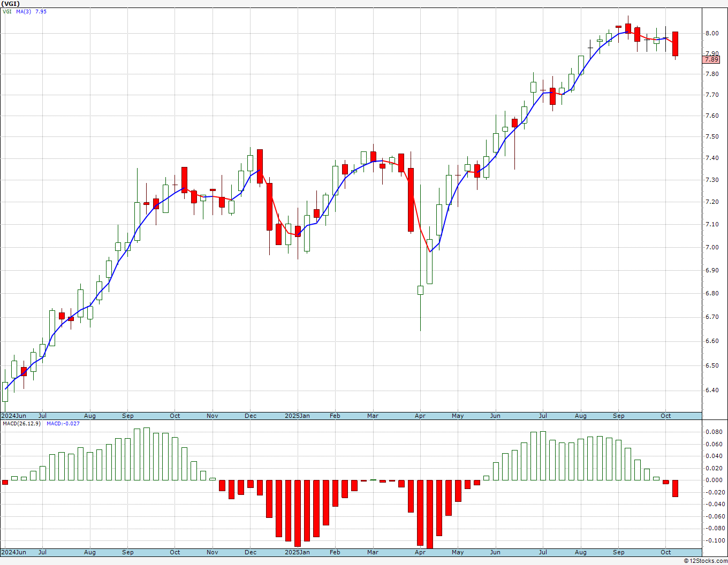This screenshot has height=565, width=728.
Task: Select the 7.90 price axis label
Action: click(711, 54)
